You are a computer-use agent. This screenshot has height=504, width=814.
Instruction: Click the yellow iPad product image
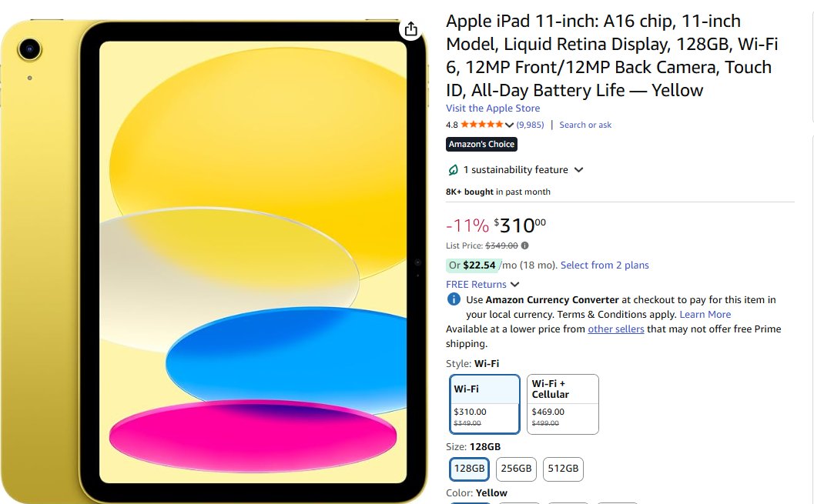point(231,262)
